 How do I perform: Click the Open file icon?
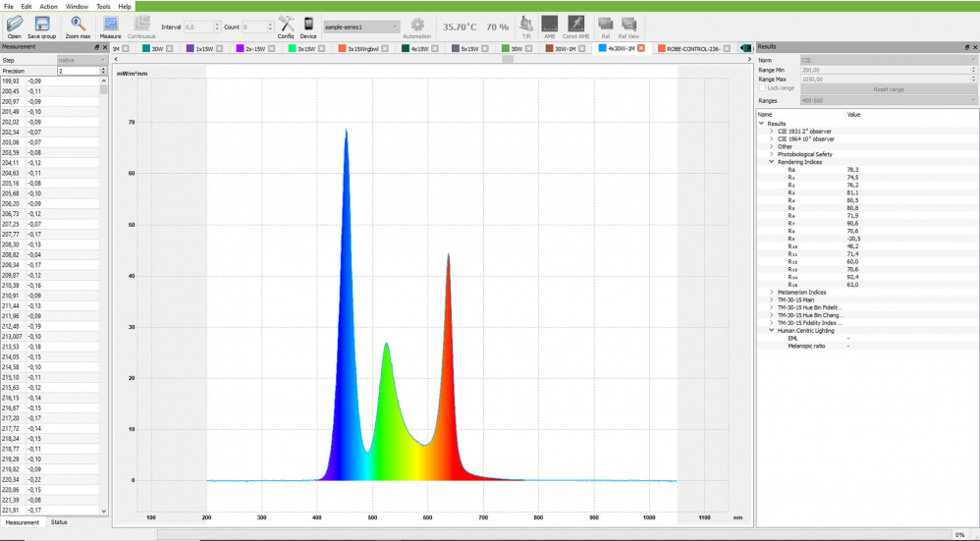point(14,24)
